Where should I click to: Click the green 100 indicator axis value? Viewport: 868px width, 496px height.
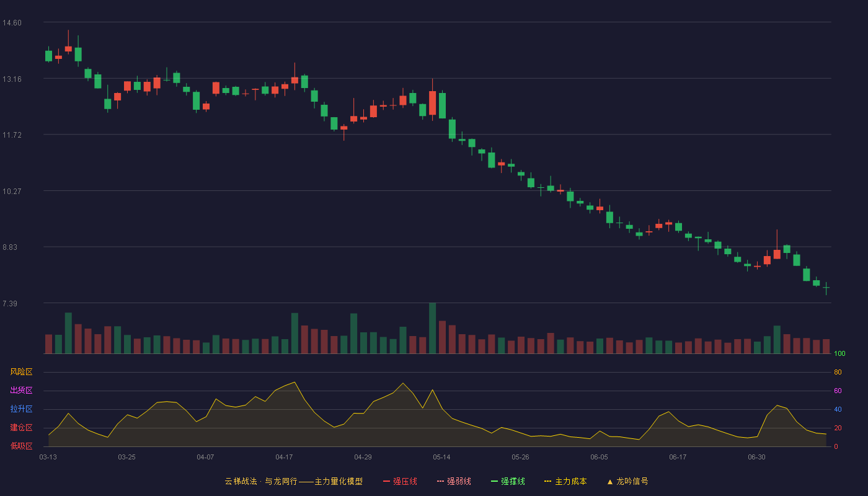coord(839,354)
